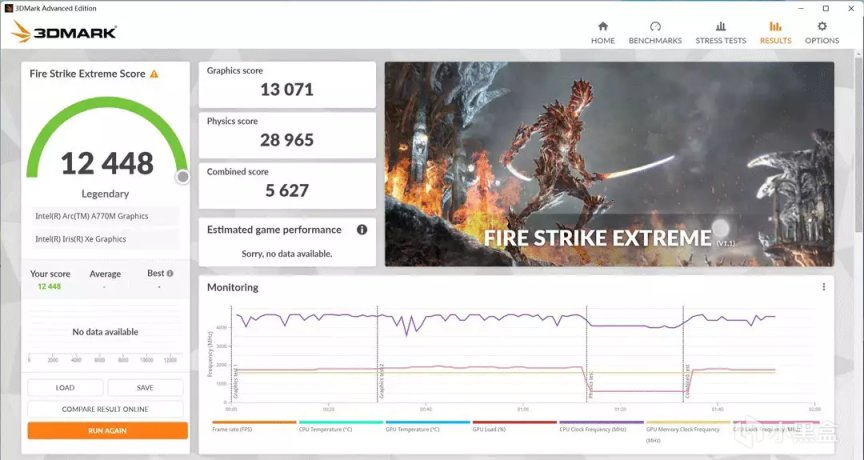
Task: Toggle CPU Clock Frequency legend entry
Action: click(601, 426)
